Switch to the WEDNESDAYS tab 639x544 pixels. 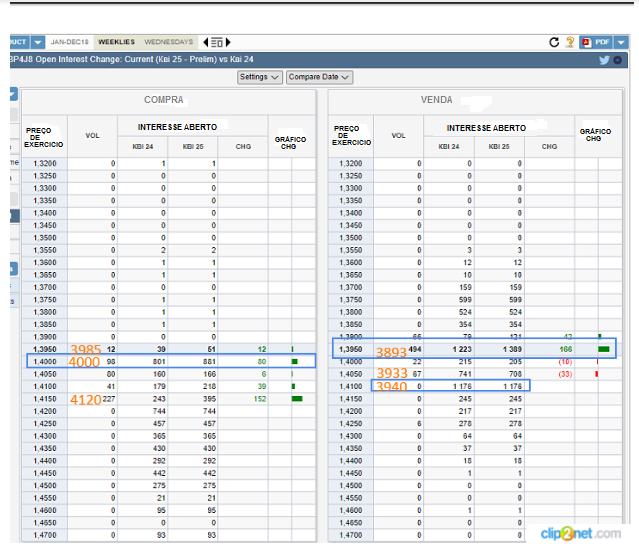(x=169, y=42)
